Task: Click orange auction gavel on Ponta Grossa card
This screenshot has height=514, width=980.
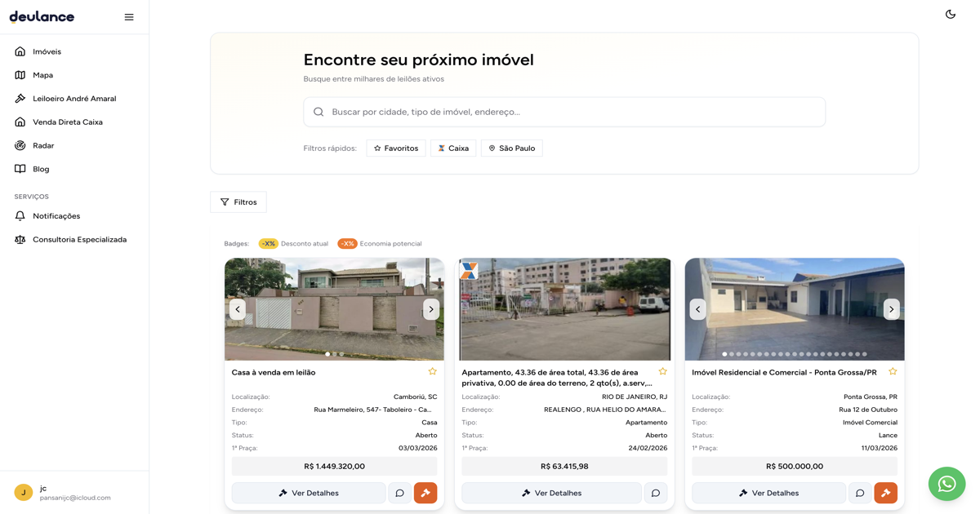Action: tap(886, 493)
